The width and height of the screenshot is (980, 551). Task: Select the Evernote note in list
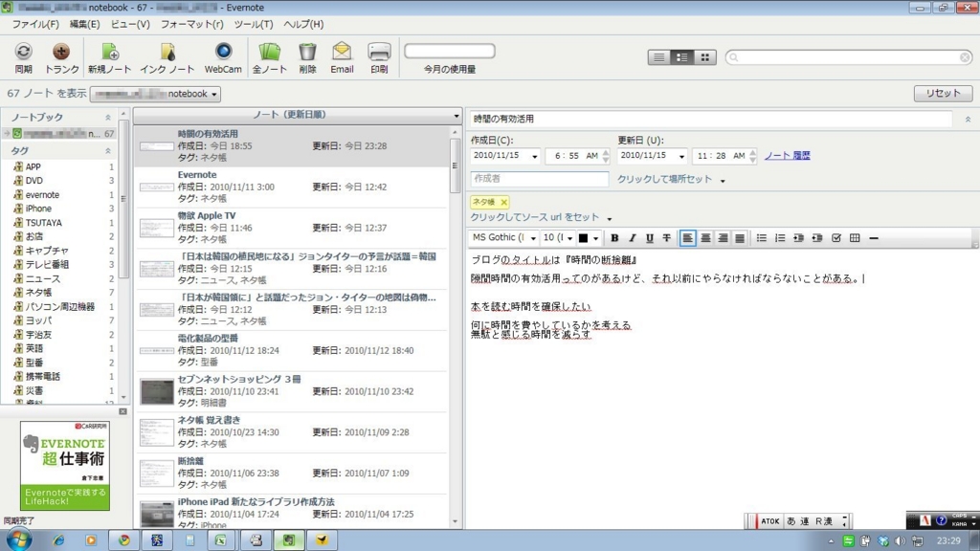291,187
